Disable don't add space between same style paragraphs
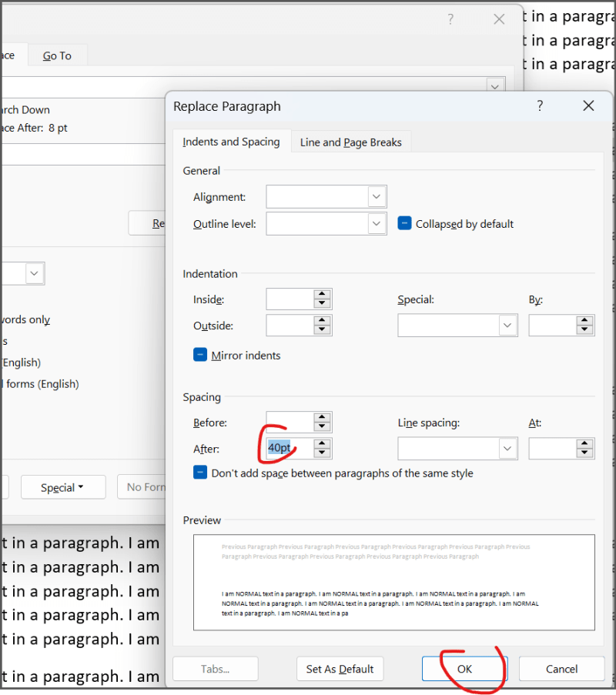Image resolution: width=616 pixels, height=695 pixels. [x=200, y=473]
